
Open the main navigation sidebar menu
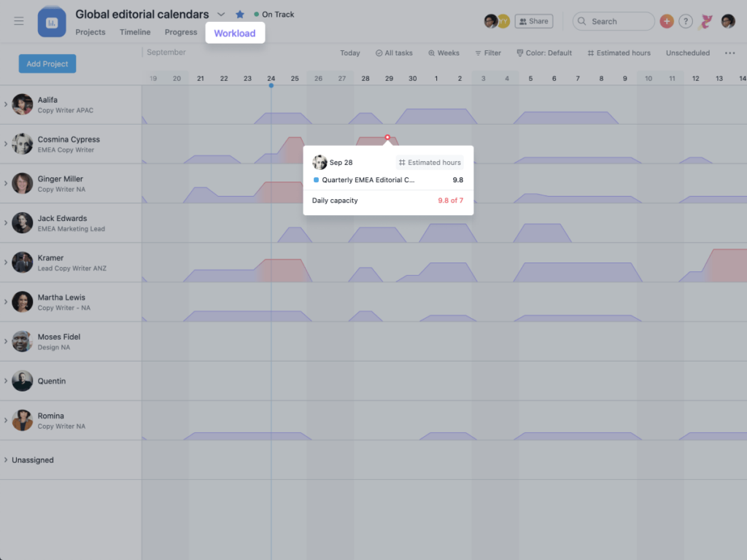(x=19, y=21)
